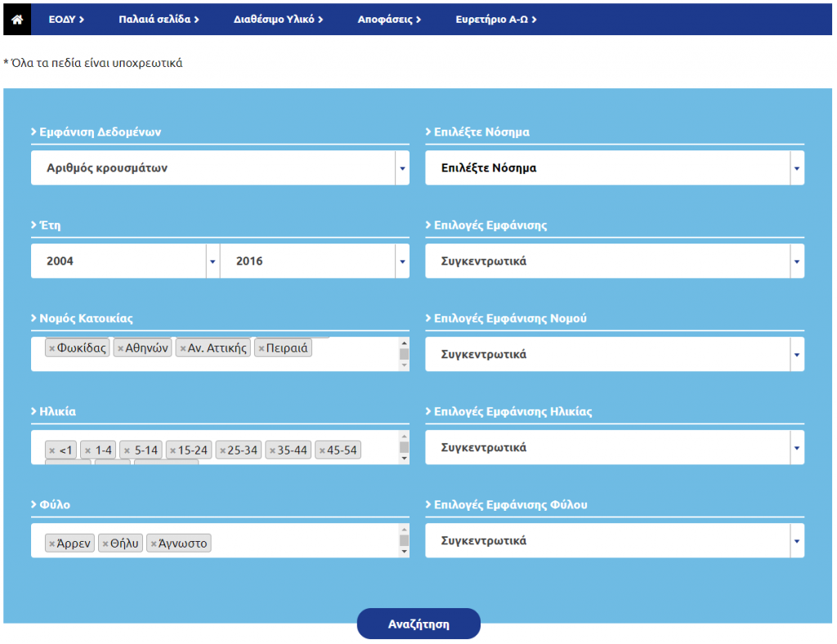837x644 pixels.
Task: Remove the Αθηνών tag via its x
Action: (120, 348)
